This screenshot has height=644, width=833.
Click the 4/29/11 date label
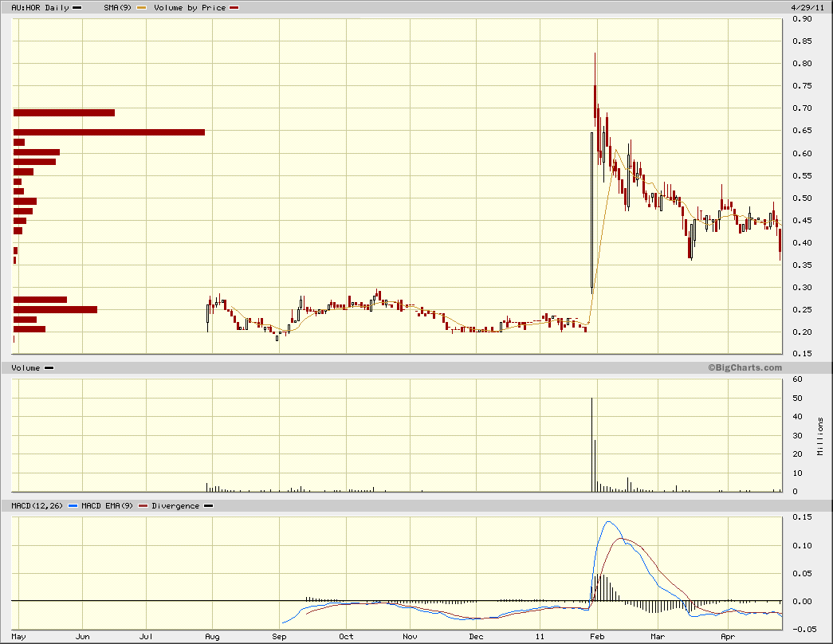807,7
